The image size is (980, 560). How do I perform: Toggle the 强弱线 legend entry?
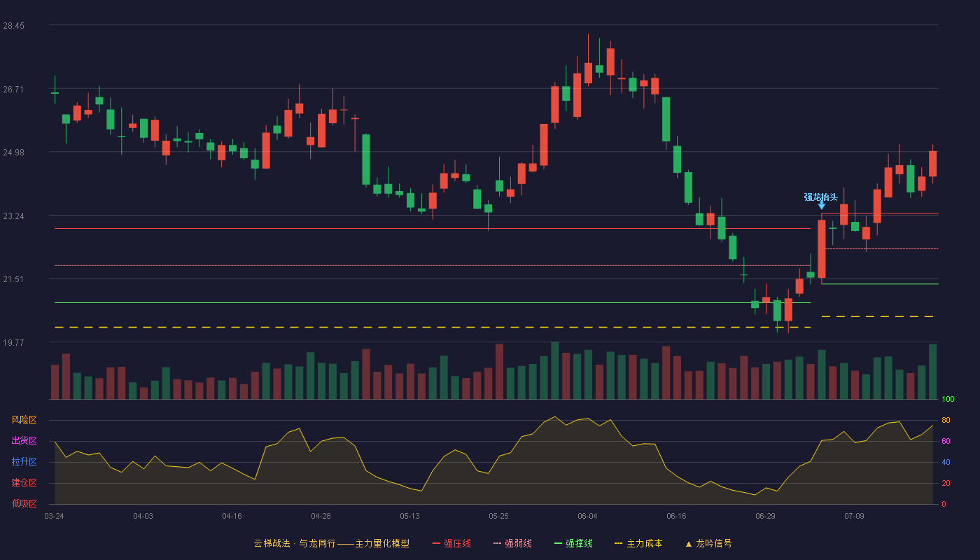click(512, 543)
